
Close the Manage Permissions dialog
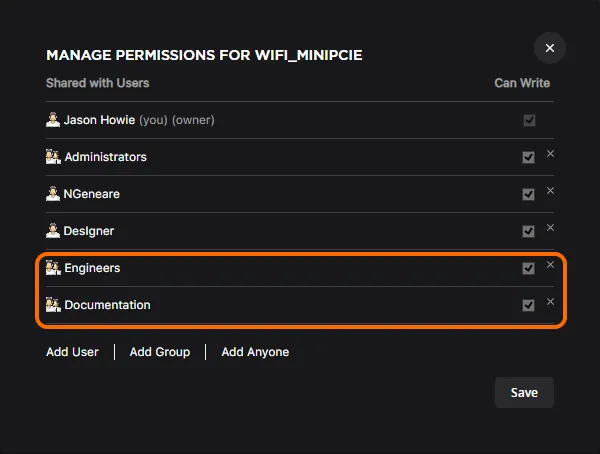pos(549,48)
